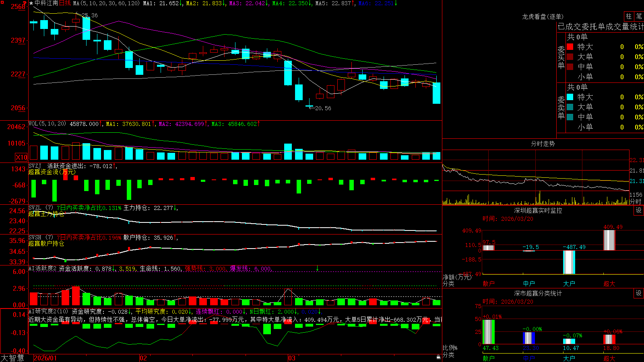Click the 共 0单 count under 委卖单
Viewport: 644px width, 362px height.
click(x=577, y=87)
